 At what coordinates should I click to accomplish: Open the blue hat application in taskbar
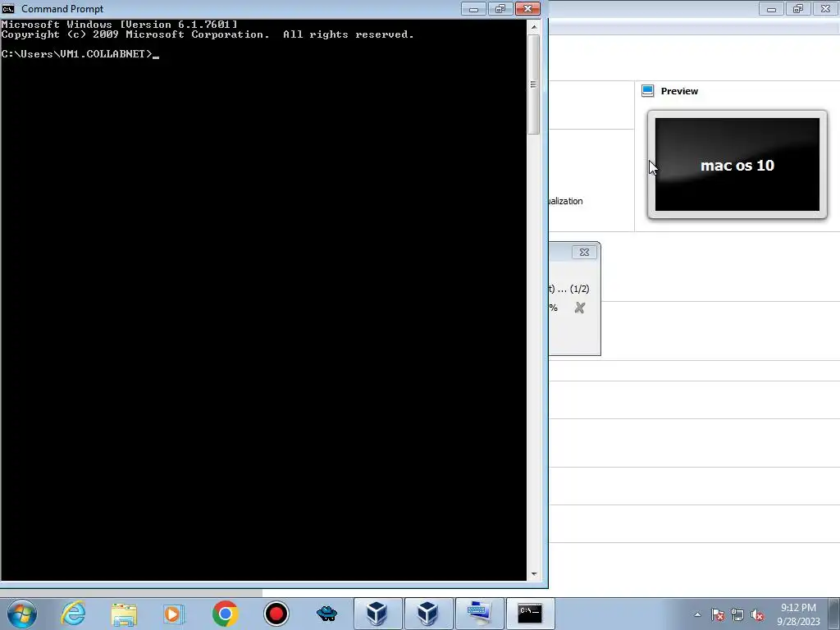point(326,613)
